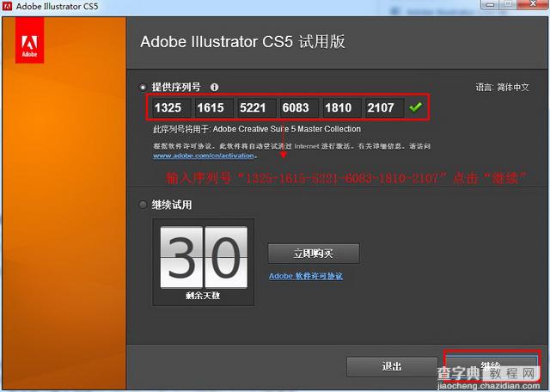The image size is (550, 392).
Task: Click the Adobe logo in the orange sidebar
Action: click(x=29, y=40)
